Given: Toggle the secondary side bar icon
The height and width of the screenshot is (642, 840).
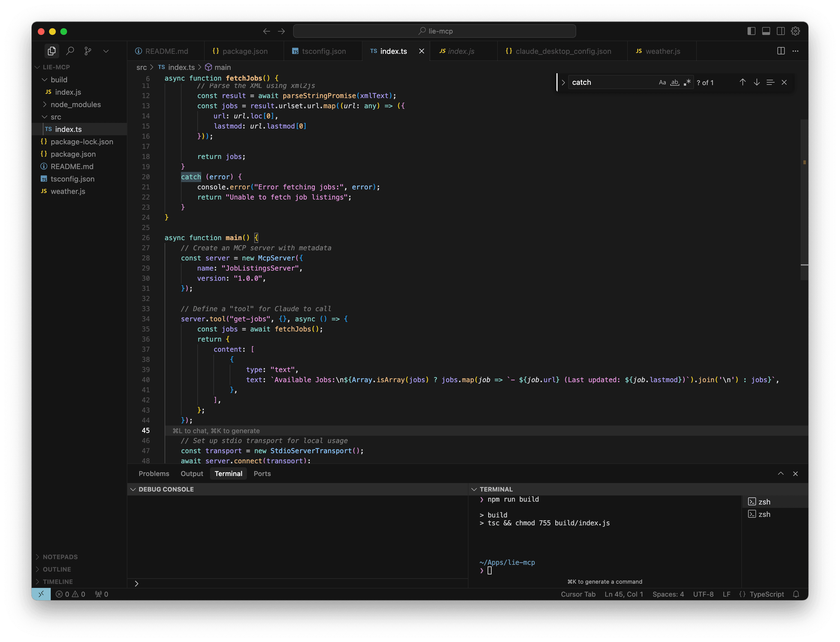Looking at the screenshot, I should point(781,31).
